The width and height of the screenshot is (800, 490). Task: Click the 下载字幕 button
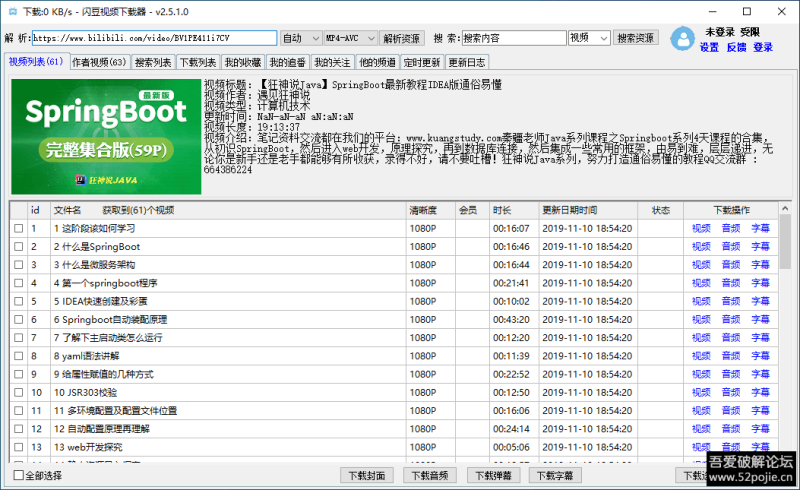click(555, 476)
